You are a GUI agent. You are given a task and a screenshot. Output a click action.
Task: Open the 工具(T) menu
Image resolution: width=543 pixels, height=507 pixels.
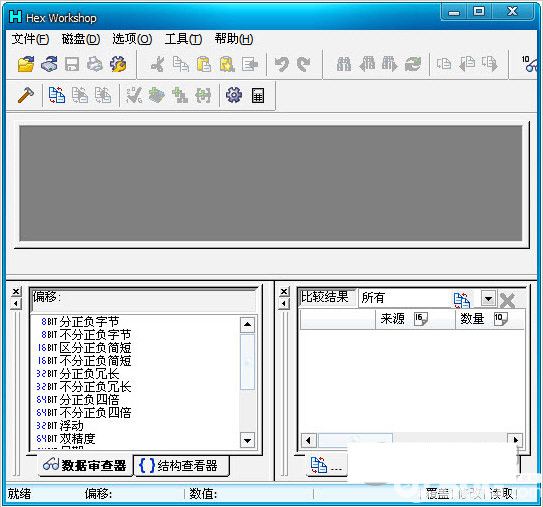click(x=184, y=39)
